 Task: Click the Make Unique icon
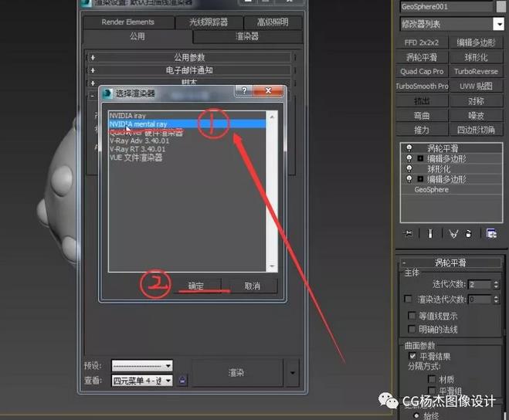click(x=453, y=234)
